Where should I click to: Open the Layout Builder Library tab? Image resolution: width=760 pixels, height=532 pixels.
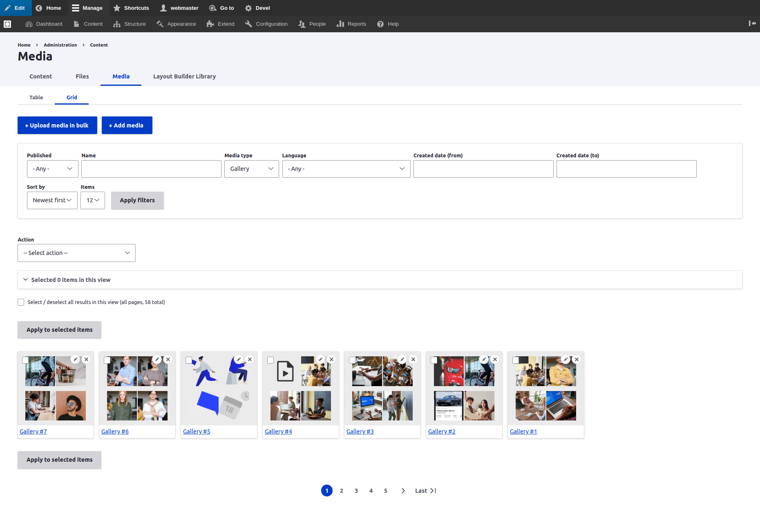(184, 76)
